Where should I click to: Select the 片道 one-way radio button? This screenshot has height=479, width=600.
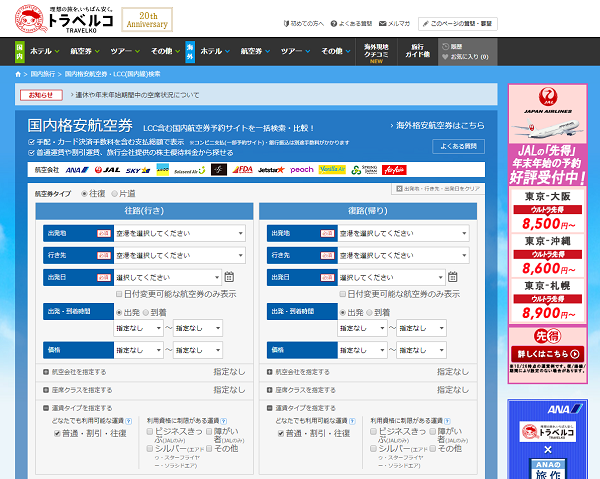coord(114,194)
